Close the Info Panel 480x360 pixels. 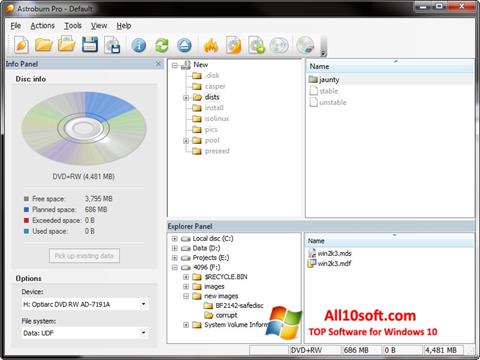point(158,63)
